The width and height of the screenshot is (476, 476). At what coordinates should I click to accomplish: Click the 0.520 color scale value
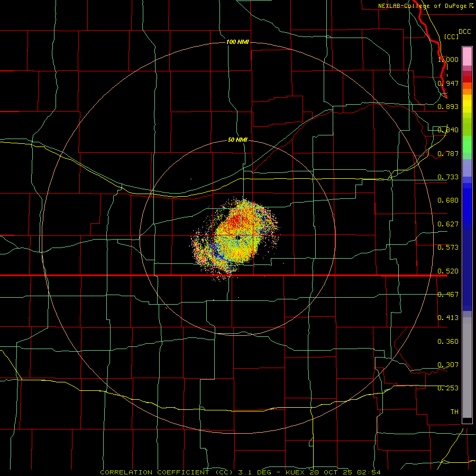(x=448, y=271)
